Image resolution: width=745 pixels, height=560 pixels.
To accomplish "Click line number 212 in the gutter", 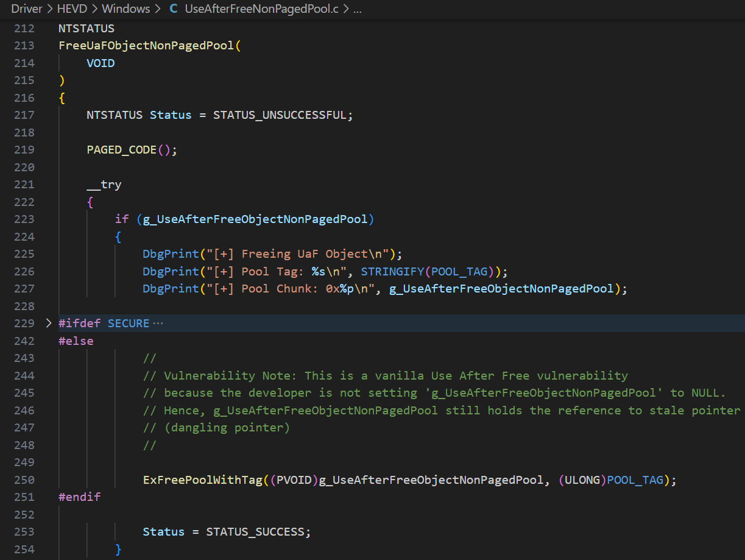I will tap(24, 28).
